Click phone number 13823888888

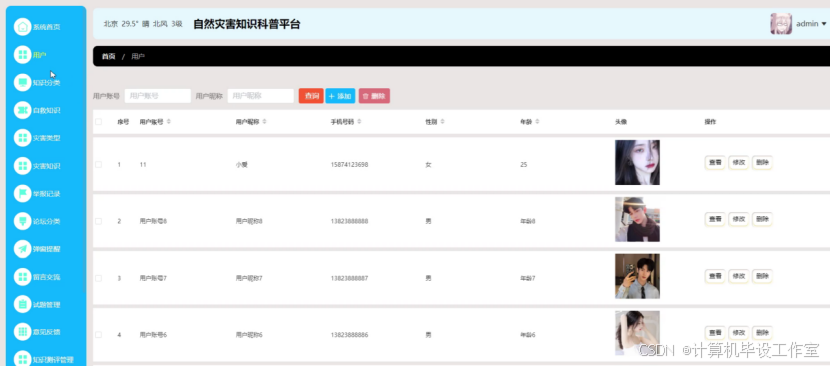click(x=349, y=221)
